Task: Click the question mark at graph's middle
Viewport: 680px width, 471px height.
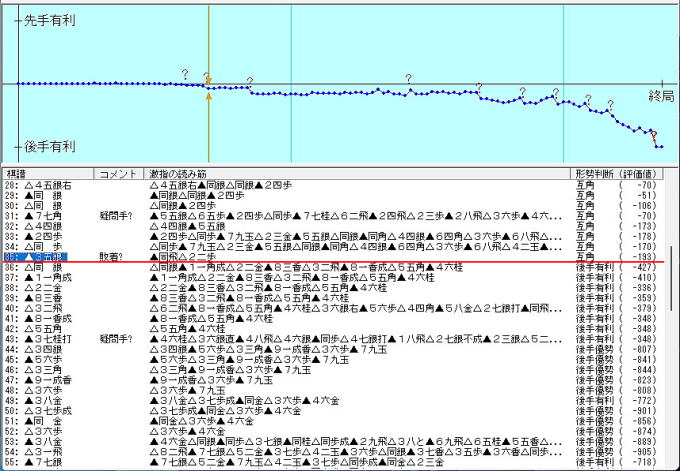Action: pos(408,78)
